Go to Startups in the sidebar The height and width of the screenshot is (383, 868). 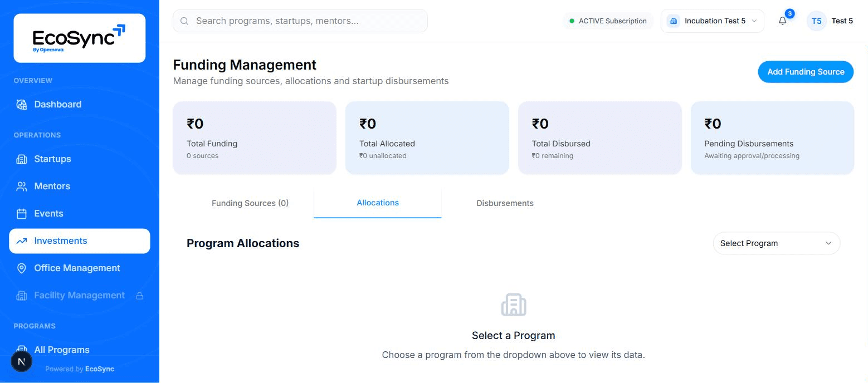(x=79, y=159)
